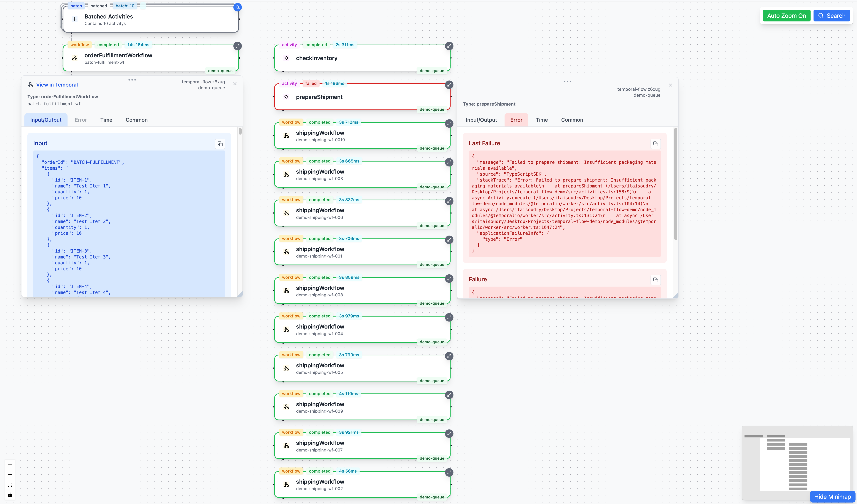Zoom in the canvas with plus control
This screenshot has height=504, width=857.
click(x=10, y=465)
